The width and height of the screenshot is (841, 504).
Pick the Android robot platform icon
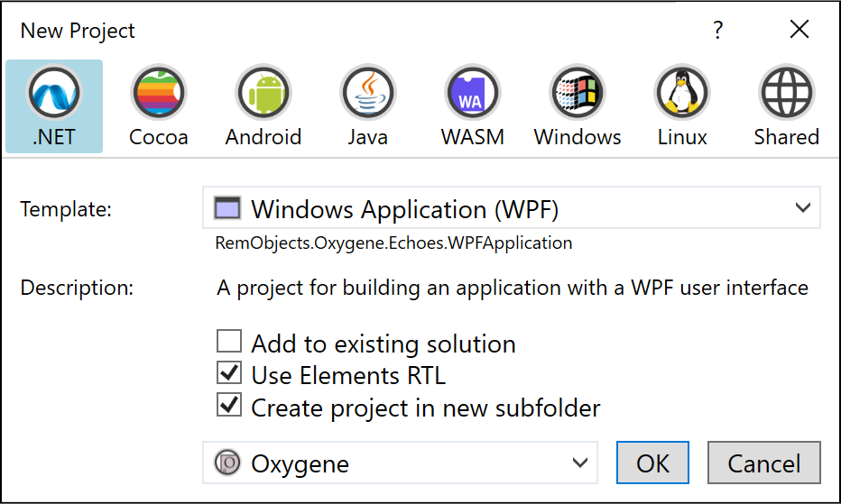tap(263, 93)
